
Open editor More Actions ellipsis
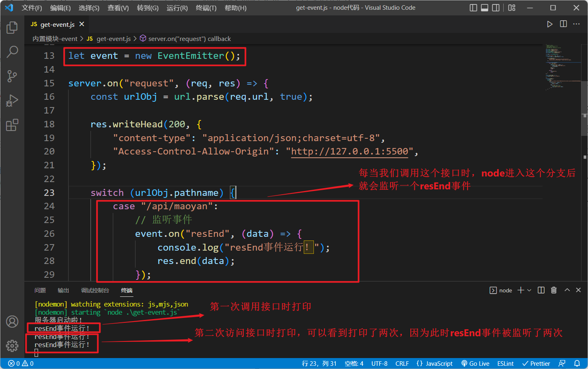[x=576, y=24]
